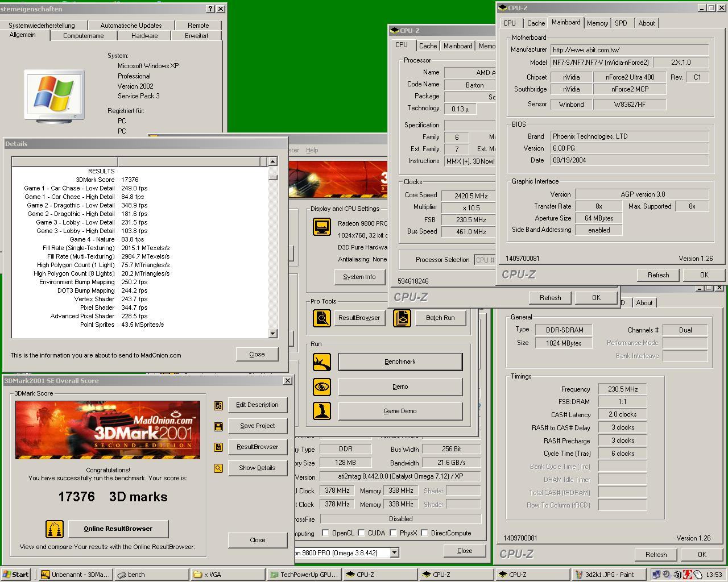Switch to TechPowerUp GPU-Z taskbar item
The image size is (728, 582).
point(304,575)
